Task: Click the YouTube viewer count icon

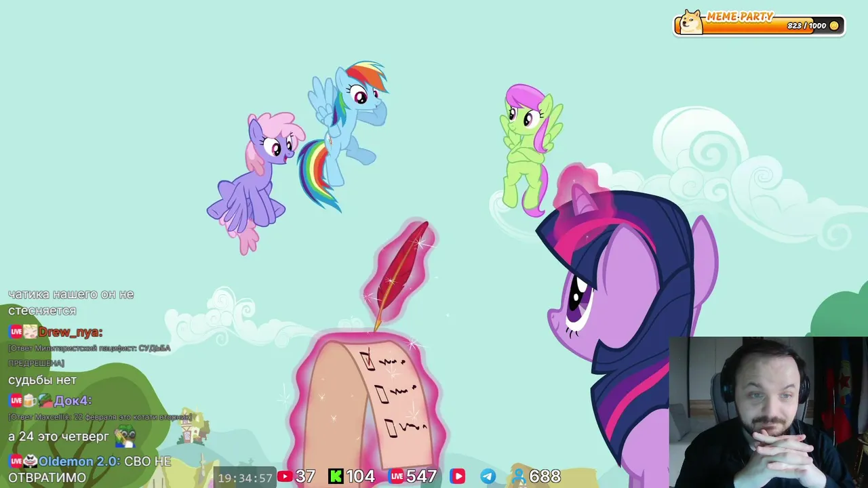Action: (285, 476)
